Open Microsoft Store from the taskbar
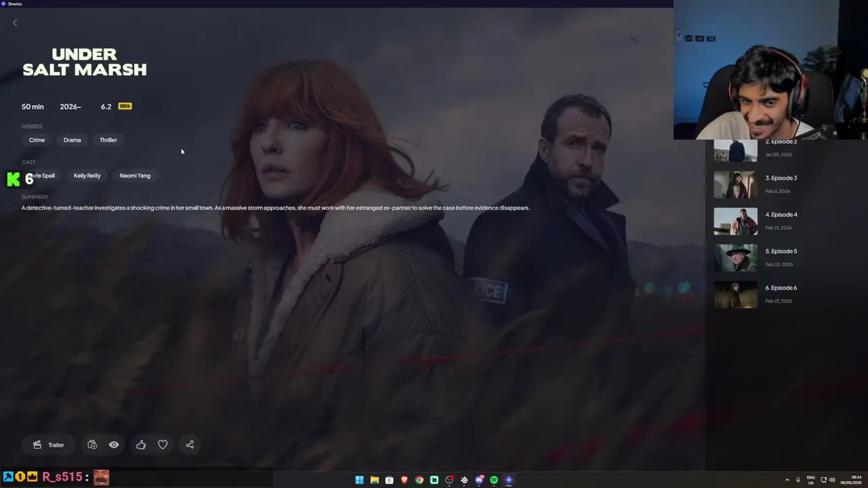This screenshot has width=868, height=488. coord(389,480)
